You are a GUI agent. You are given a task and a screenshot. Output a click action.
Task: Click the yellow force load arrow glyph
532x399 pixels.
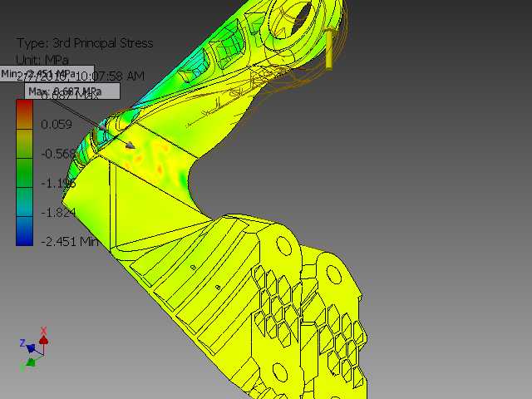click(x=329, y=50)
